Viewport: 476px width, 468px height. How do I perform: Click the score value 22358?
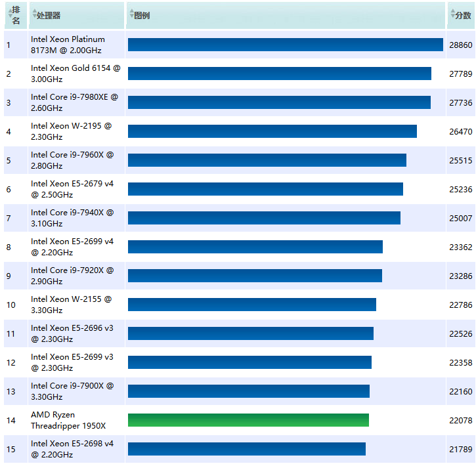point(460,362)
